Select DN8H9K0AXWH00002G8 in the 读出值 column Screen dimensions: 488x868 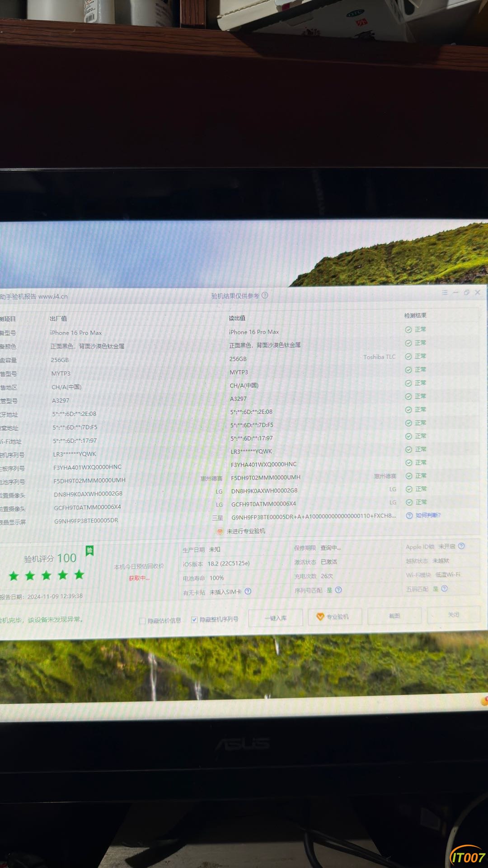click(x=264, y=491)
